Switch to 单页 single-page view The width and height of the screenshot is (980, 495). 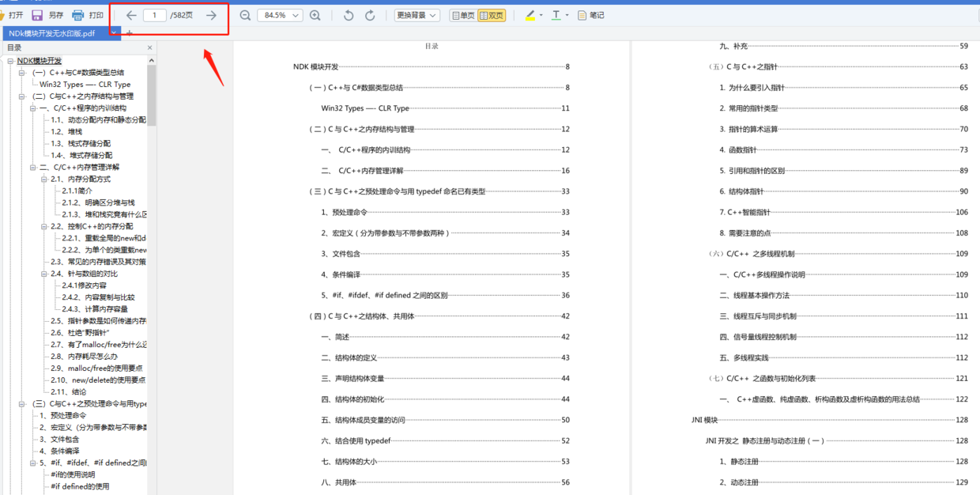(463, 14)
